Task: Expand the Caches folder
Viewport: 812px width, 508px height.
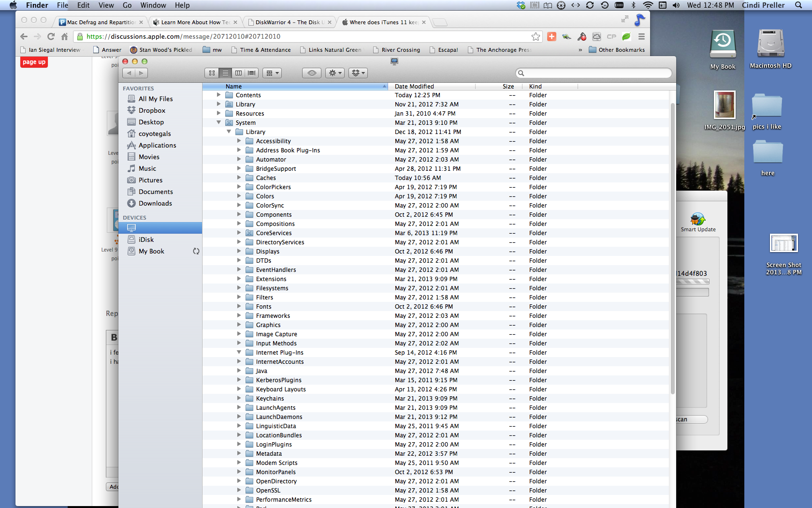Action: click(x=239, y=178)
